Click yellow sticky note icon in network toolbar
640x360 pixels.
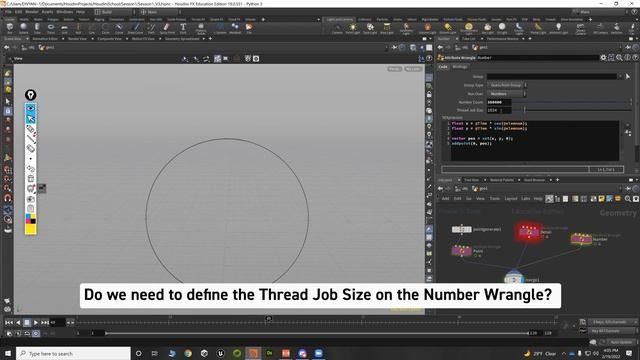pyautogui.click(x=601, y=199)
